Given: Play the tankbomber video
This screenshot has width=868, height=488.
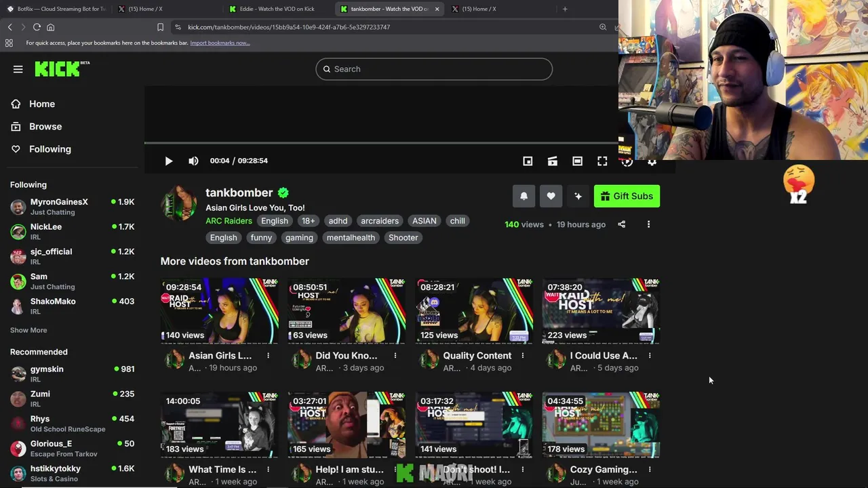Looking at the screenshot, I should [x=169, y=161].
